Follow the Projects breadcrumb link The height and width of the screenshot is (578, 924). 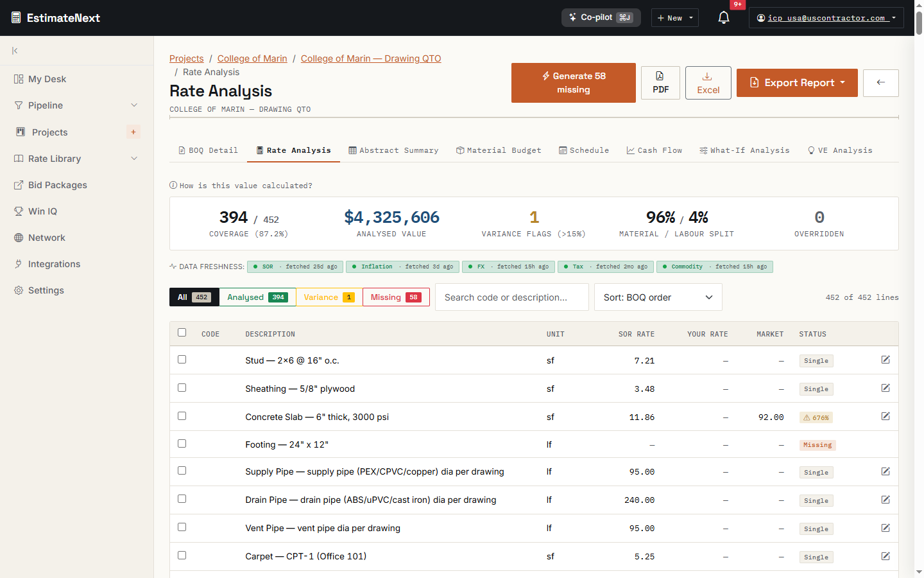[187, 58]
